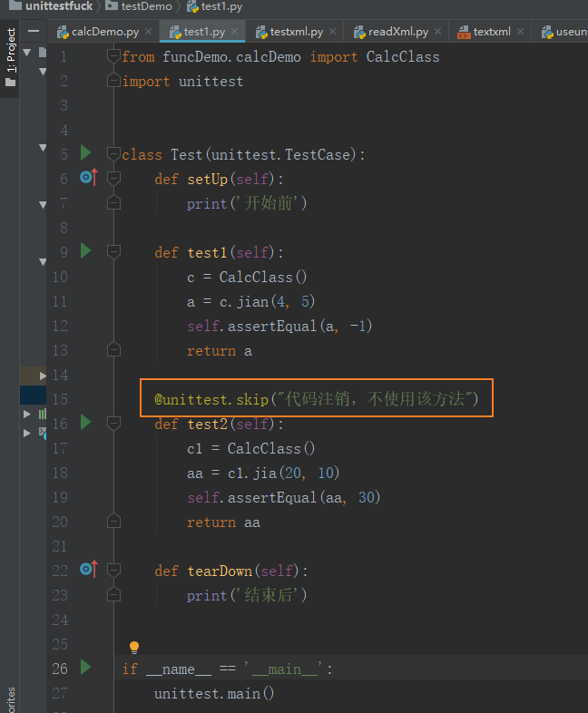Expand the project tree arrow near line 14

pyautogui.click(x=43, y=376)
